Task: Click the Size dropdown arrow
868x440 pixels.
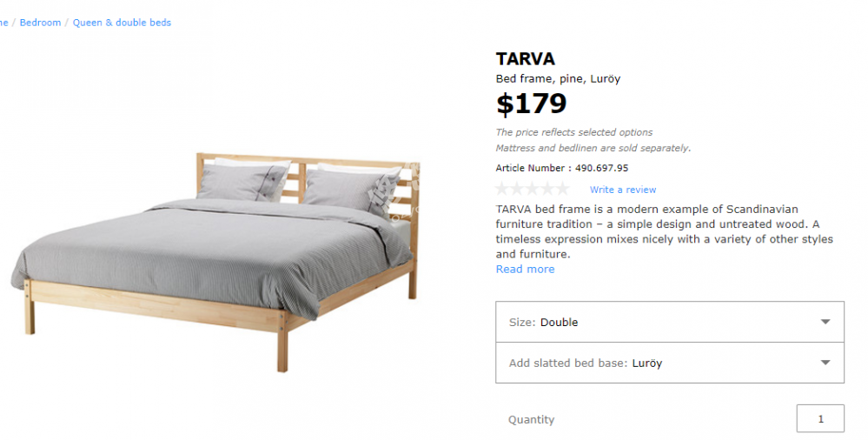Action: (x=825, y=322)
